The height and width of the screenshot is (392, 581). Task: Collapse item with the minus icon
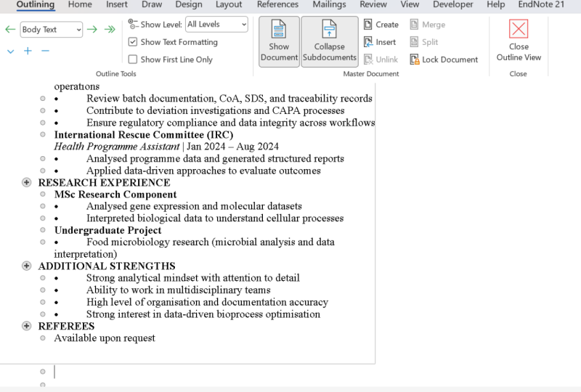tap(45, 51)
